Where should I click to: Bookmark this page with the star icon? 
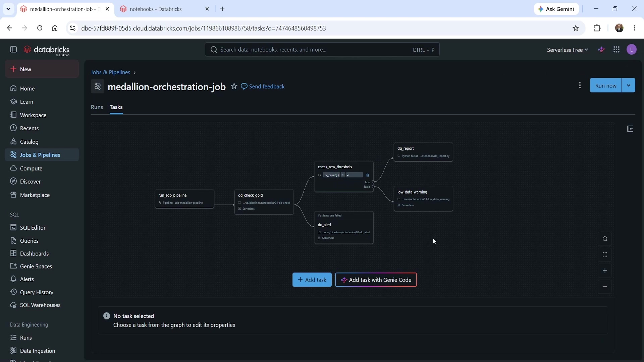coord(576,28)
